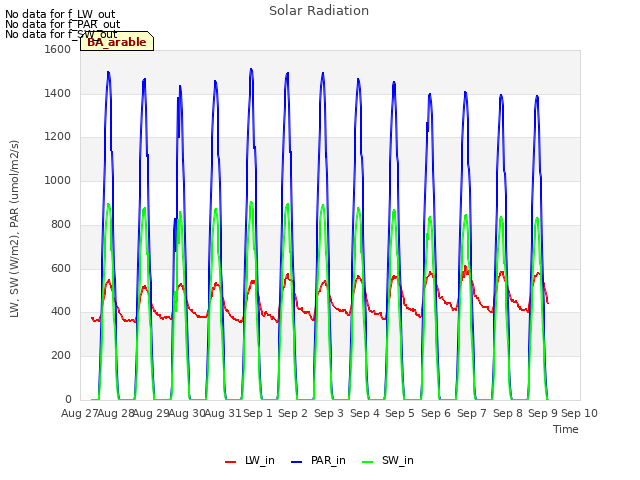Click the 400 y-axis tick label

(61, 312)
